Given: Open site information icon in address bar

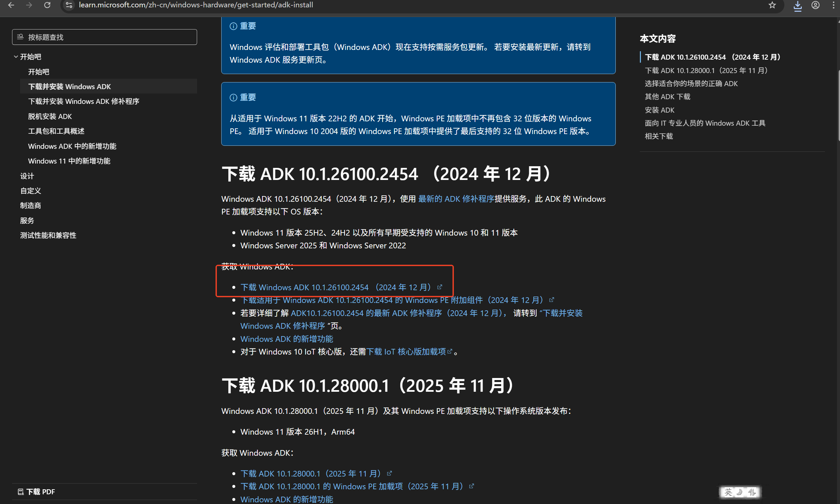Looking at the screenshot, I should pyautogui.click(x=69, y=5).
